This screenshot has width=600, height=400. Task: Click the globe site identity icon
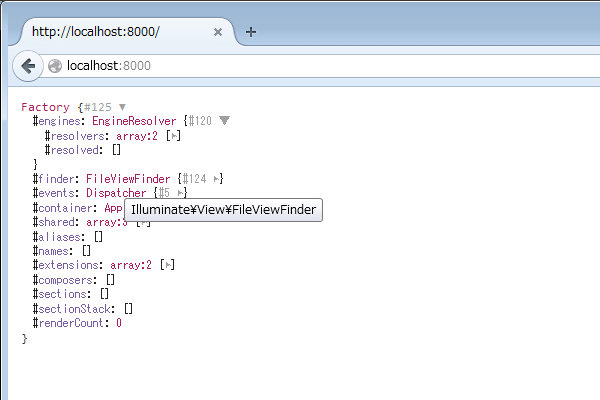tap(55, 66)
